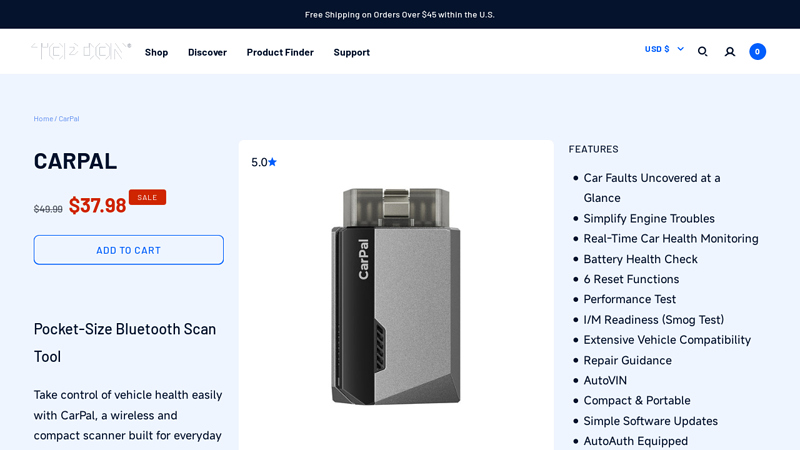Viewport: 800px width, 450px height.
Task: Click the Battery Health Check feature
Action: [640, 259]
